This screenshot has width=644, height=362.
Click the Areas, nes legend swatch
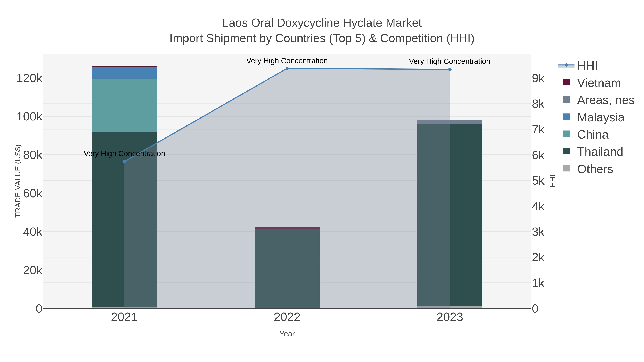coord(566,99)
